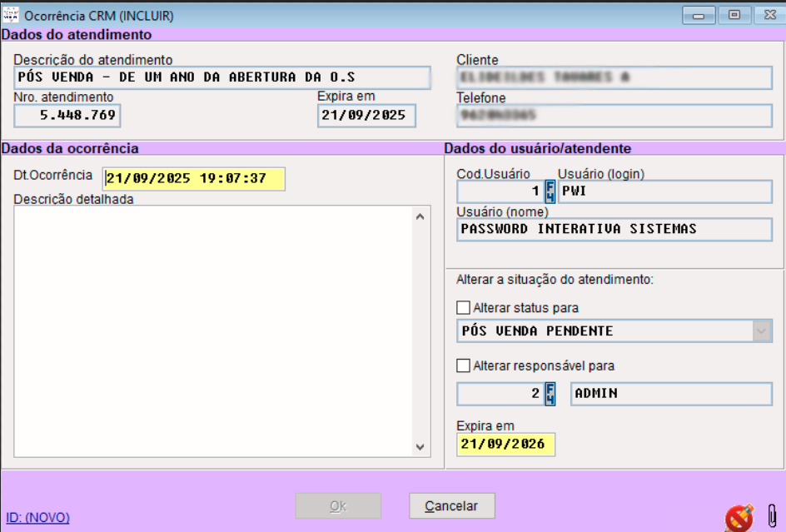
Task: Select the Nro. atendimento field
Action: point(67,116)
